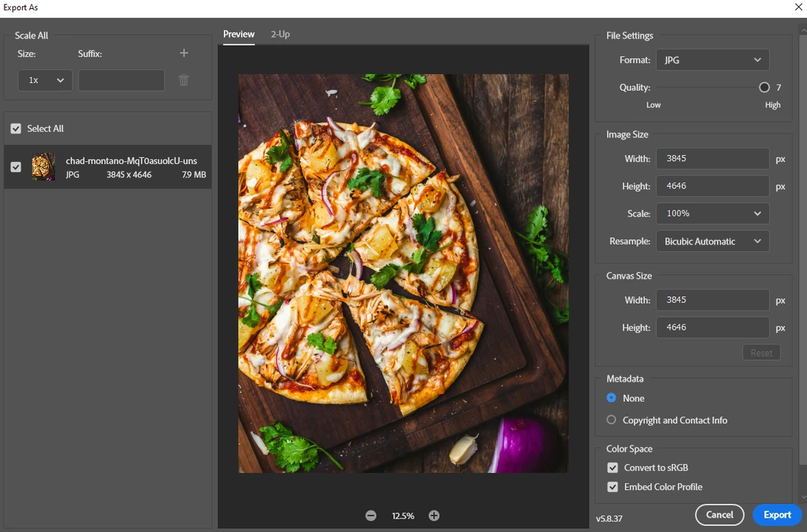Select the pizza file thumbnail in list
Image resolution: width=807 pixels, height=532 pixels.
click(x=43, y=167)
